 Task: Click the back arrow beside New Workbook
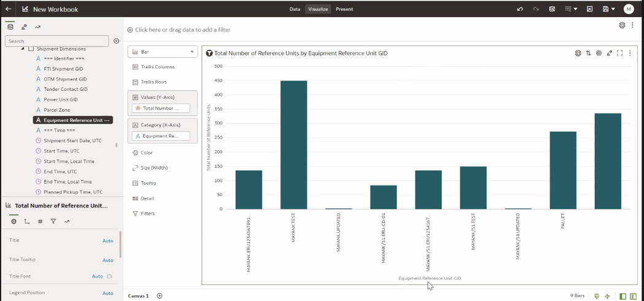click(x=9, y=9)
